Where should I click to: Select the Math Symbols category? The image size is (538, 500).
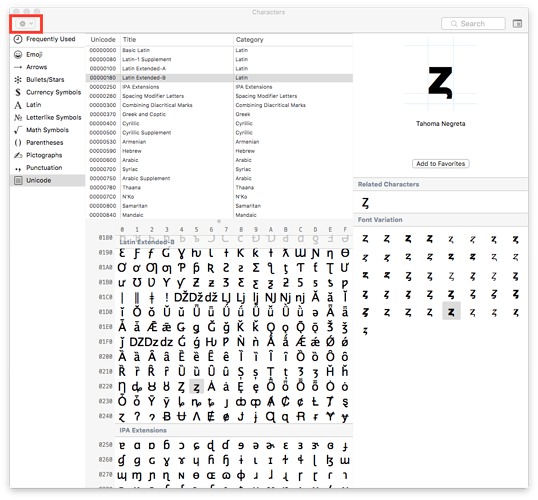pyautogui.click(x=47, y=130)
